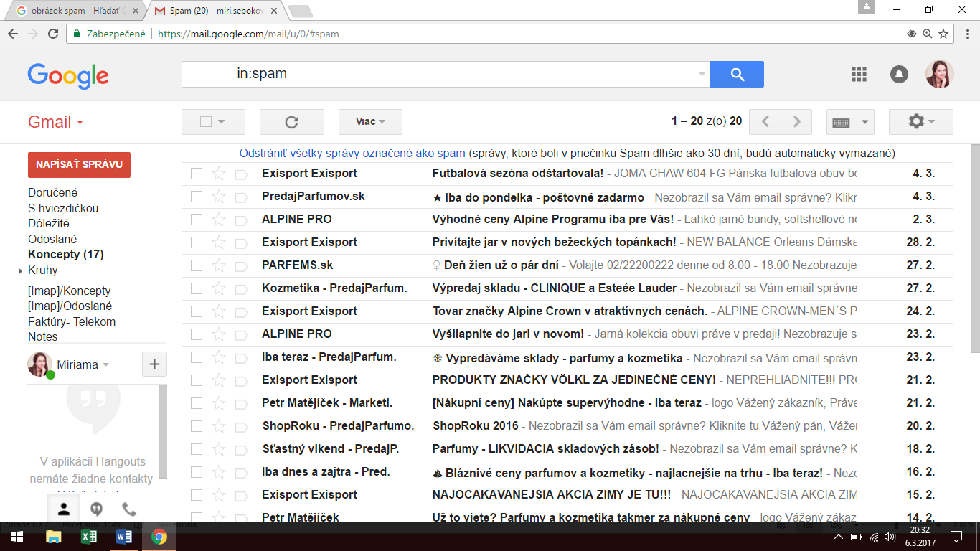
Task: Open the Notes label
Action: 43,336
